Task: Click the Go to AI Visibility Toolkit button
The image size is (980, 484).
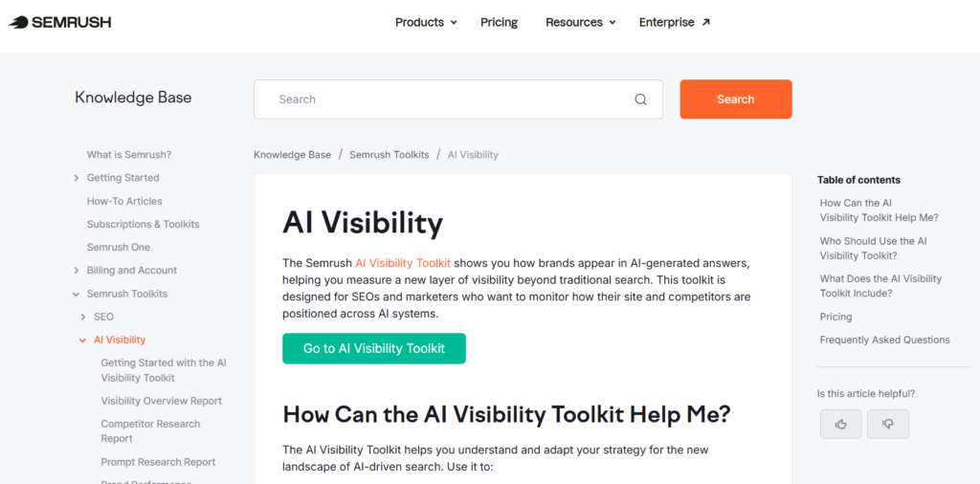Action: click(x=373, y=348)
